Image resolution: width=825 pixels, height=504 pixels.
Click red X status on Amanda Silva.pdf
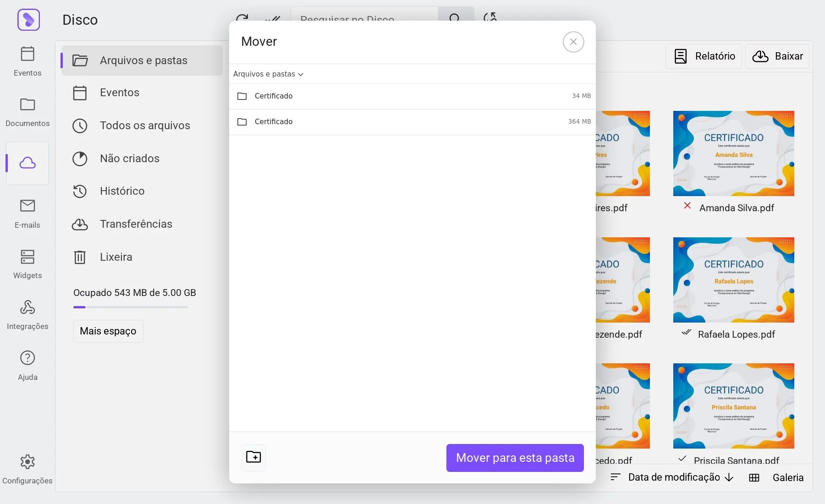coord(687,206)
